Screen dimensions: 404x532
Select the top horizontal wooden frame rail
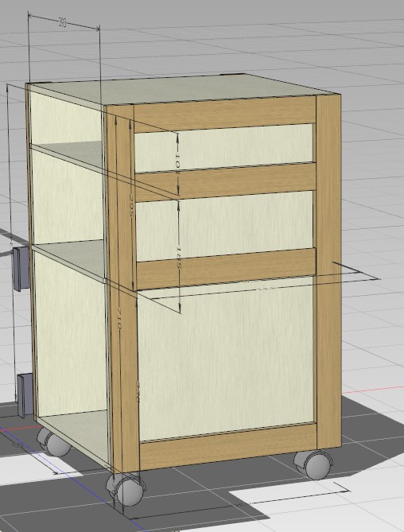(224, 115)
